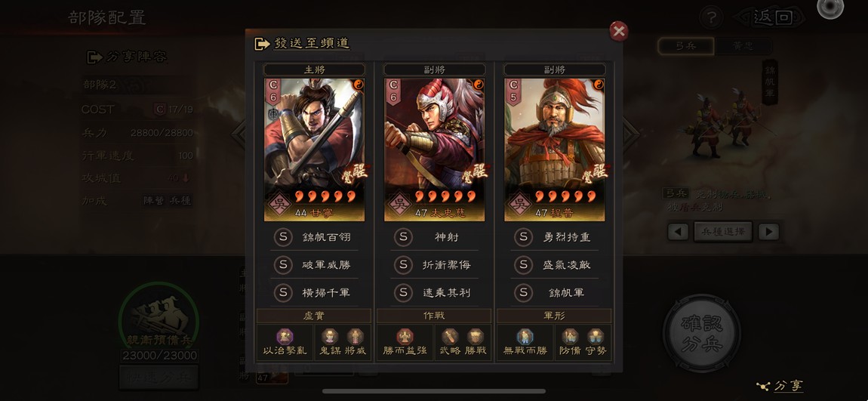Click the next troop type arrow
This screenshot has height=401, width=868.
[768, 232]
